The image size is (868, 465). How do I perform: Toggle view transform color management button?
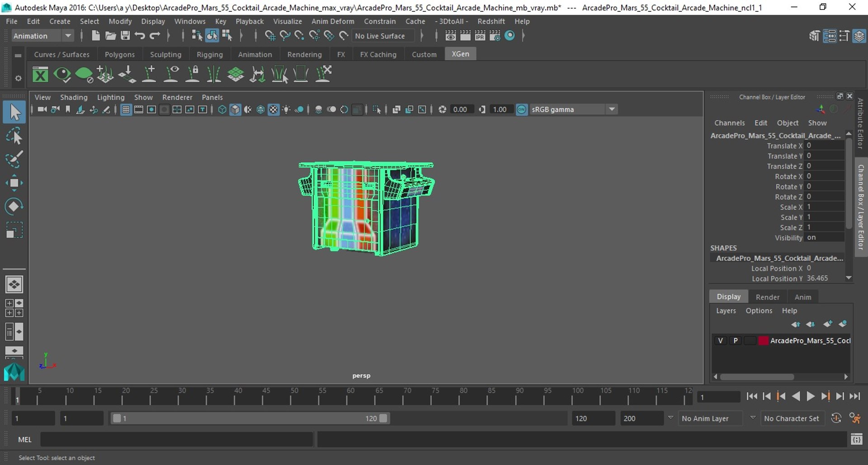pos(522,109)
